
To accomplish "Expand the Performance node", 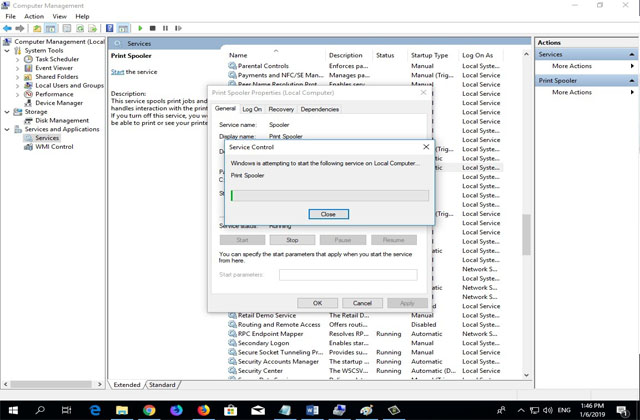I will (x=17, y=94).
